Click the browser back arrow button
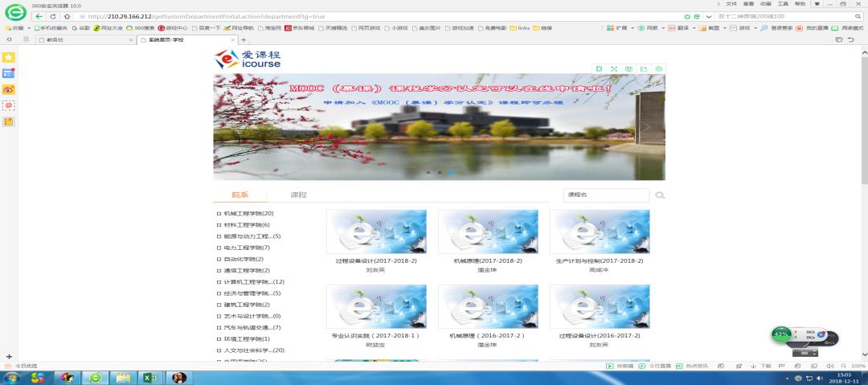The height and width of the screenshot is (385, 868). click(39, 16)
